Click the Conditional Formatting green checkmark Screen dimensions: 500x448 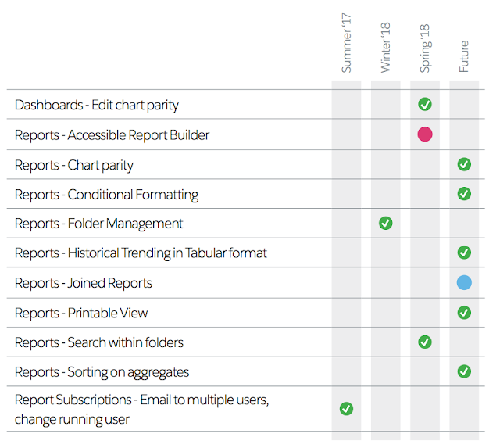click(464, 193)
